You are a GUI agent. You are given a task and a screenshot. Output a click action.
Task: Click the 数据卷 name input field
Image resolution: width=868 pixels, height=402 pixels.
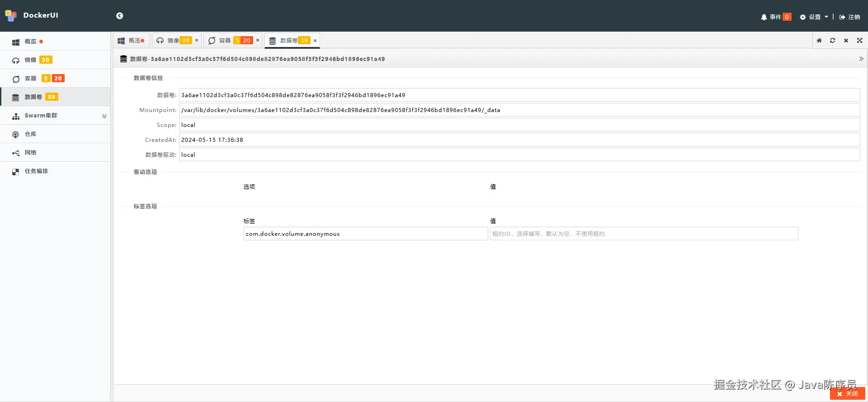(x=519, y=95)
